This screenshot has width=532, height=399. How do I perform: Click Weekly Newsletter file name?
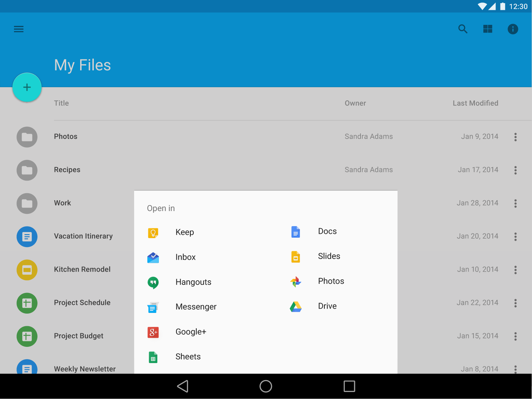pyautogui.click(x=85, y=369)
